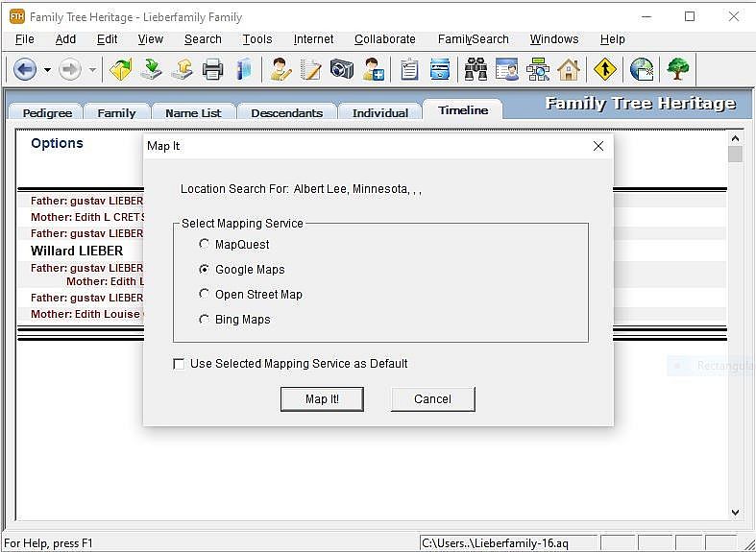The image size is (756, 552).
Task: Click the blue Back arrow button
Action: point(25,69)
